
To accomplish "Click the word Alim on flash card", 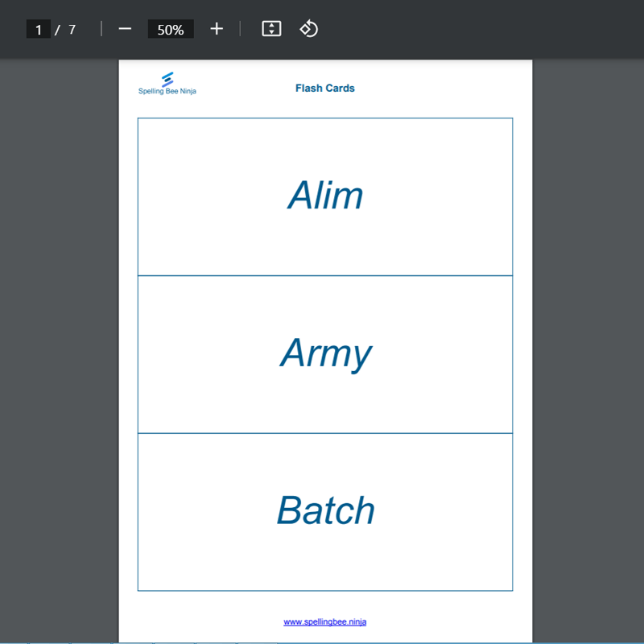I will [x=325, y=195].
